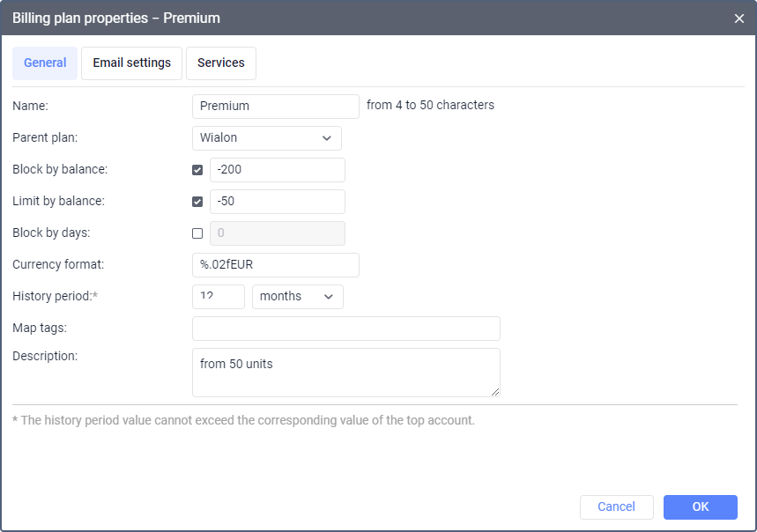Expand the History period units dropdown
The image size is (757, 532).
click(297, 297)
